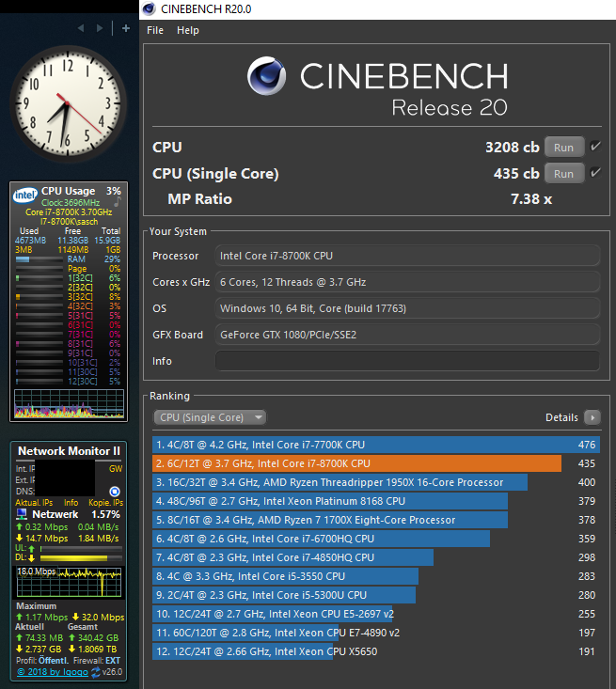Click core '1[32C]' row in CPU gadget
This screenshot has width=616, height=689.
[x=68, y=278]
